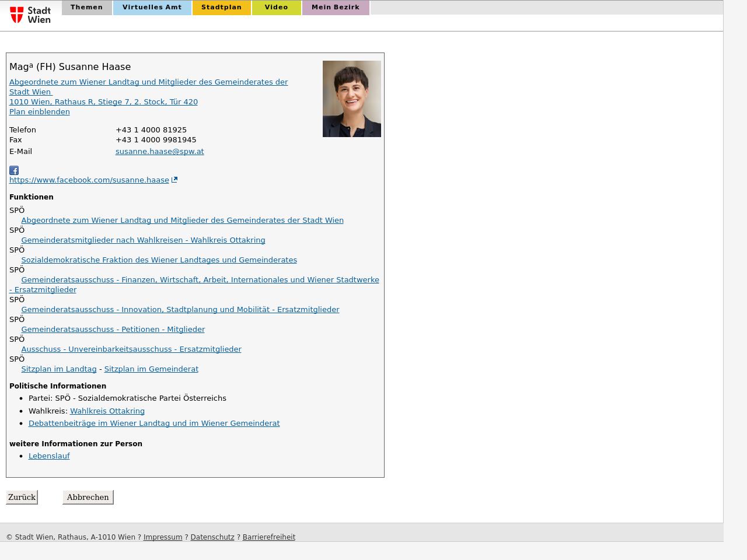The image size is (747, 560).
Task: Open Gemeinderatsausschuss Petitionen link
Action: pyautogui.click(x=113, y=329)
